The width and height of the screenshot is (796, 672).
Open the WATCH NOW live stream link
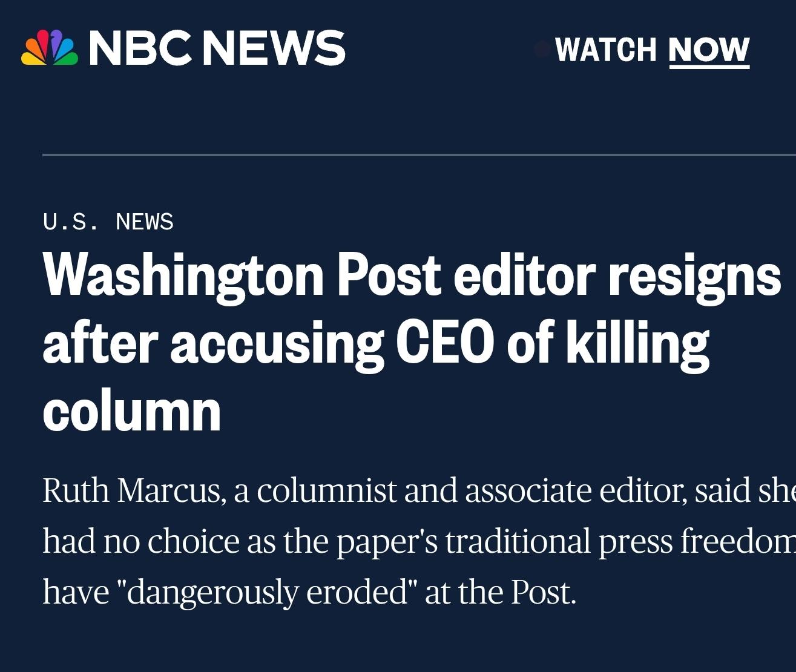(652, 50)
